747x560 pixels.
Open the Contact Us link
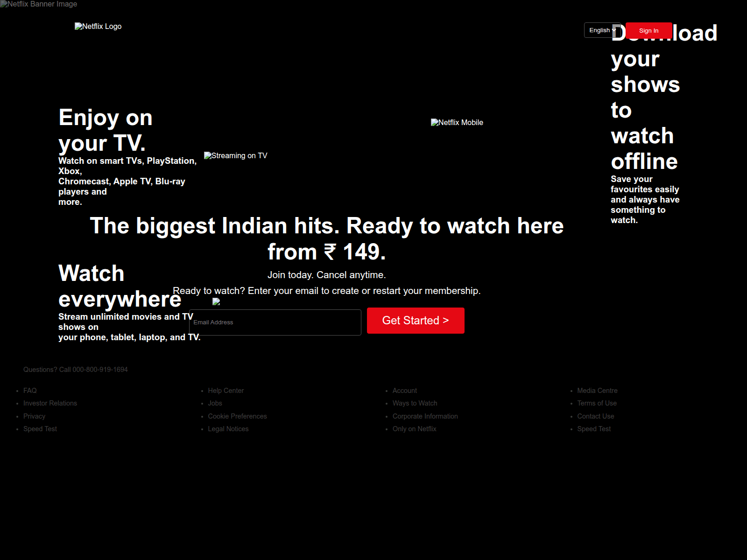coord(596,416)
